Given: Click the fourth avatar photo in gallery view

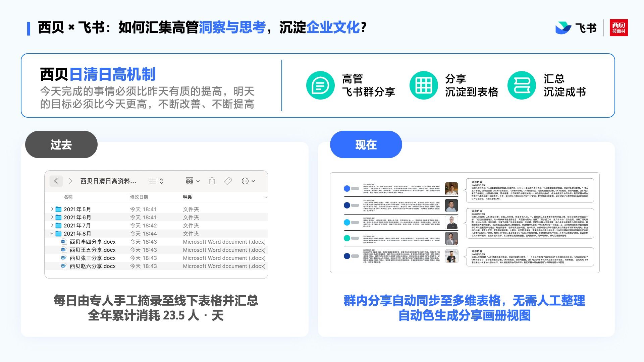Looking at the screenshot, I should (x=451, y=238).
